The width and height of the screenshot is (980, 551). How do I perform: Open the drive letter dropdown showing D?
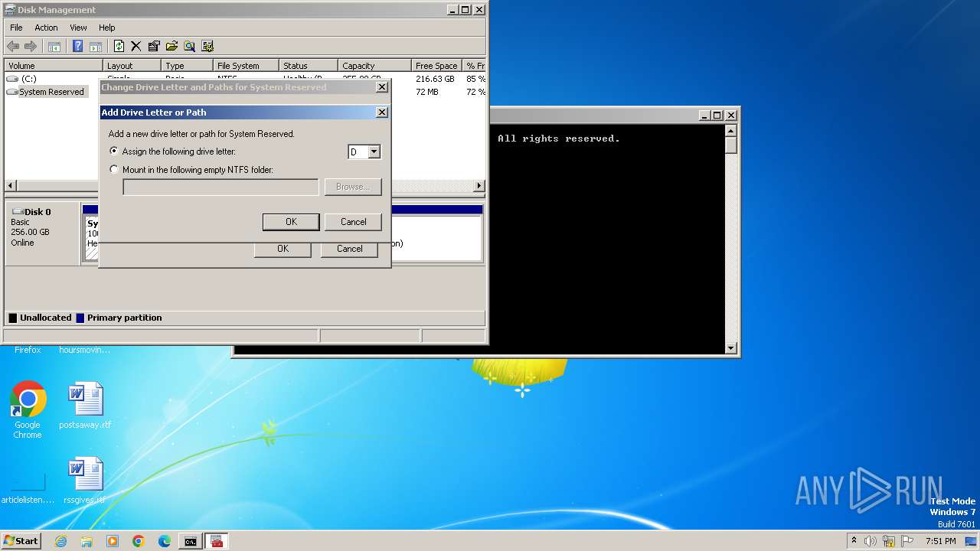pyautogui.click(x=374, y=152)
